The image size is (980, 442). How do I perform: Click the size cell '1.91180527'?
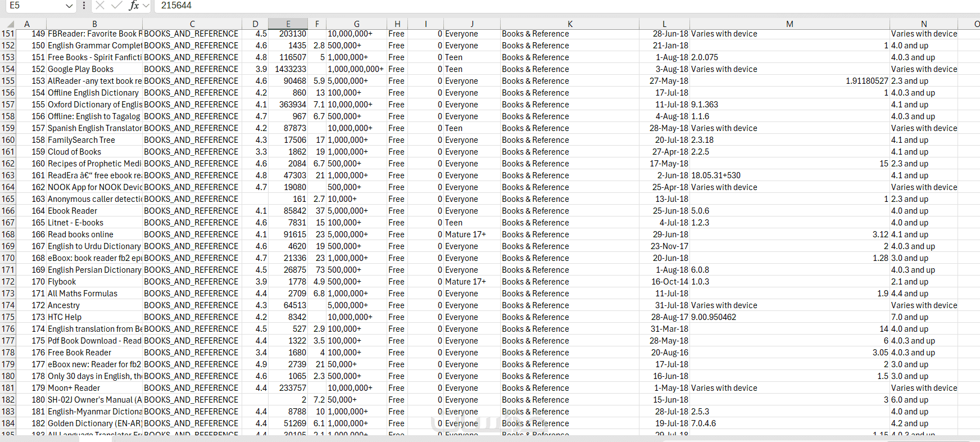coord(790,81)
